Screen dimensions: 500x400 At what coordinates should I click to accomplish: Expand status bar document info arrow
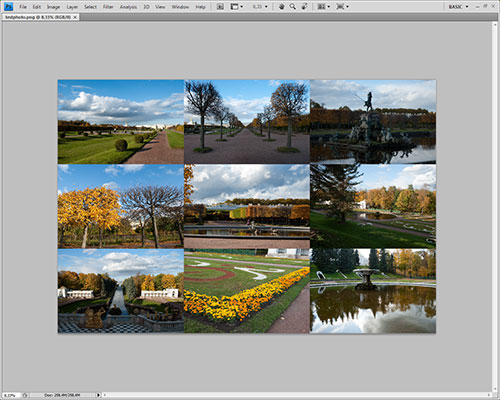tap(98, 395)
